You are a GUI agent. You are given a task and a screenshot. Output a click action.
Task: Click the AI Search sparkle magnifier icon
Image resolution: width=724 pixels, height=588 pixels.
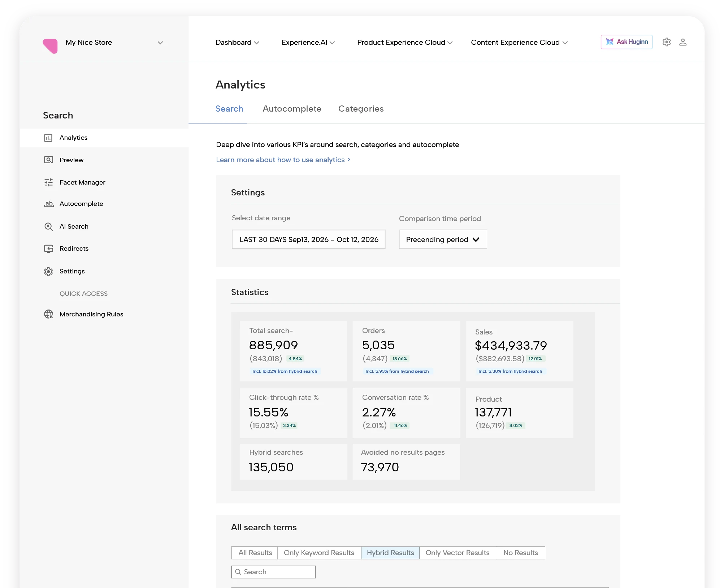(49, 226)
